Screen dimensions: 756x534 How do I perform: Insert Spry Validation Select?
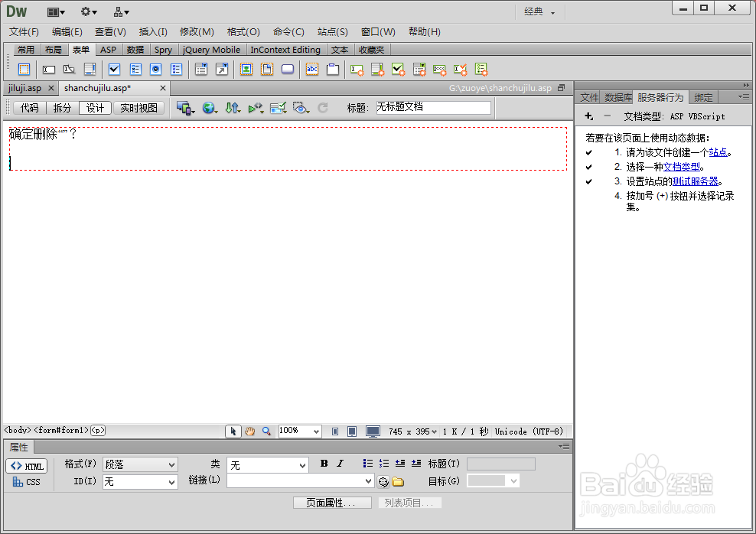click(x=419, y=70)
